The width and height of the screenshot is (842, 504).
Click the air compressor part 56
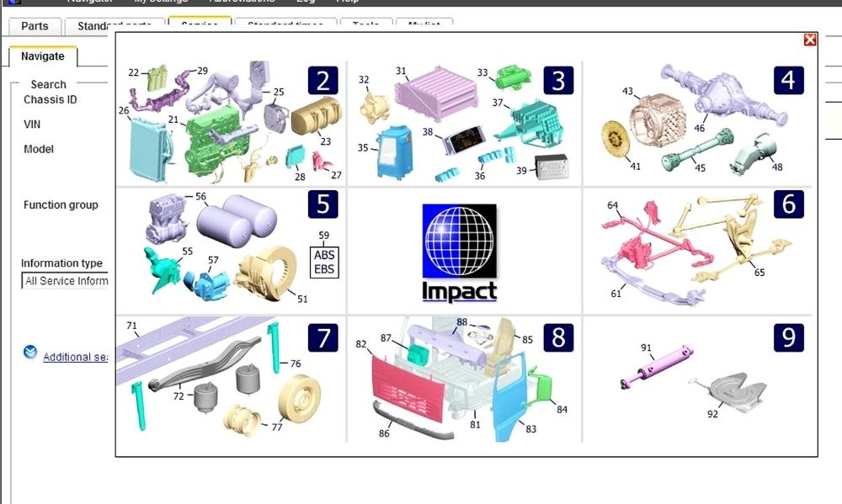pyautogui.click(x=167, y=219)
